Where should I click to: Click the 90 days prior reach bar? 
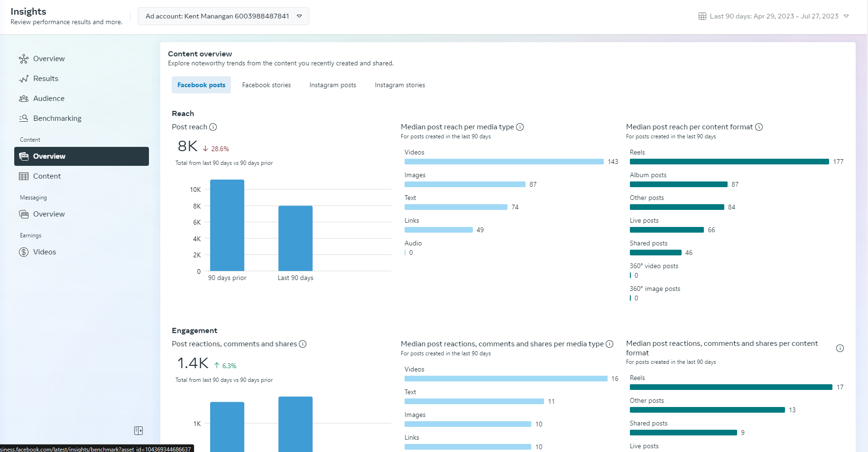pos(227,226)
